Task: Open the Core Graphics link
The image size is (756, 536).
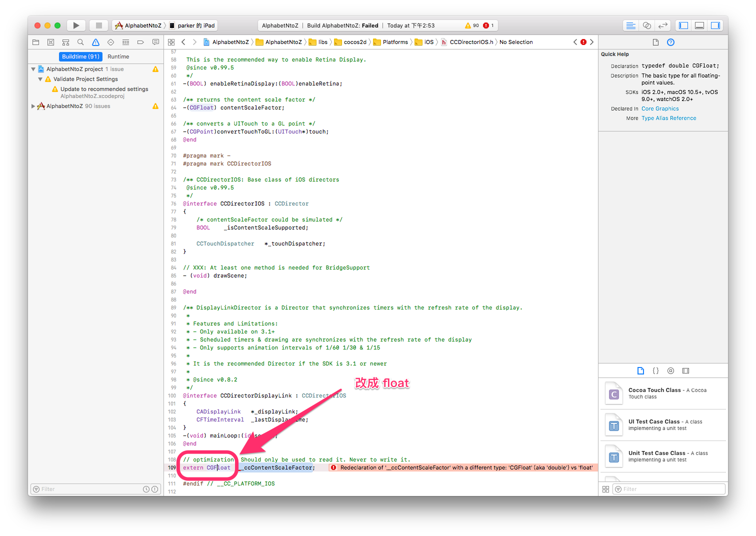Action: coord(660,109)
